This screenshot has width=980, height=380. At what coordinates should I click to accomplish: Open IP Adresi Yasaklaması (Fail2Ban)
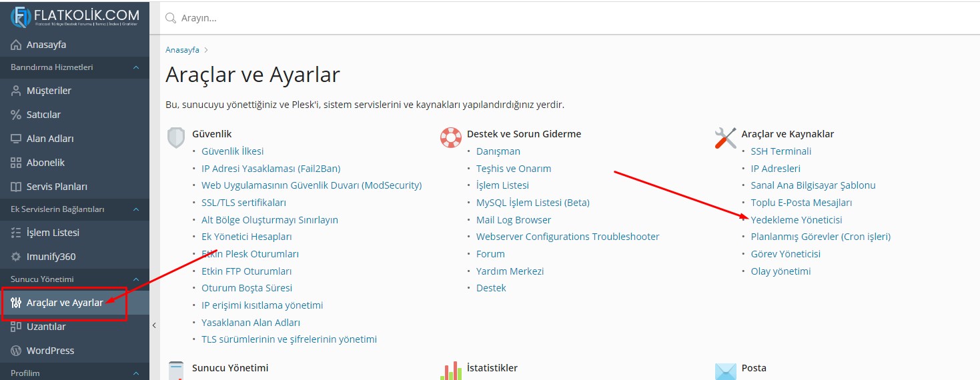[271, 169]
